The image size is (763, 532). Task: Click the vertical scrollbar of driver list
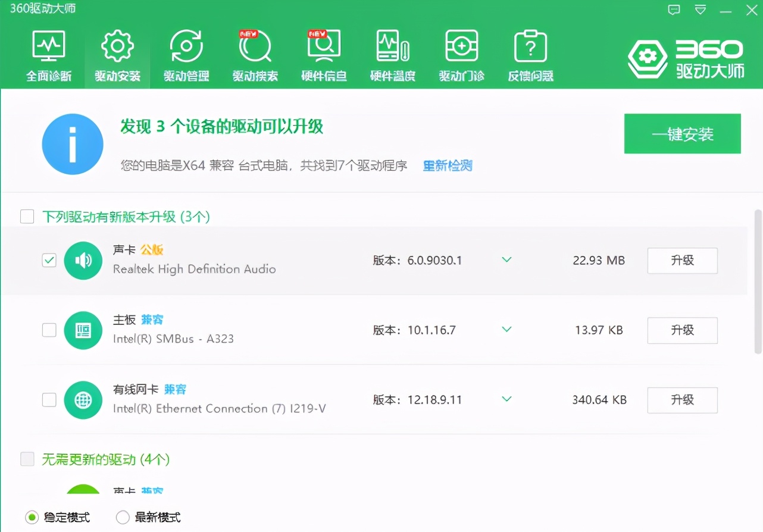758,281
